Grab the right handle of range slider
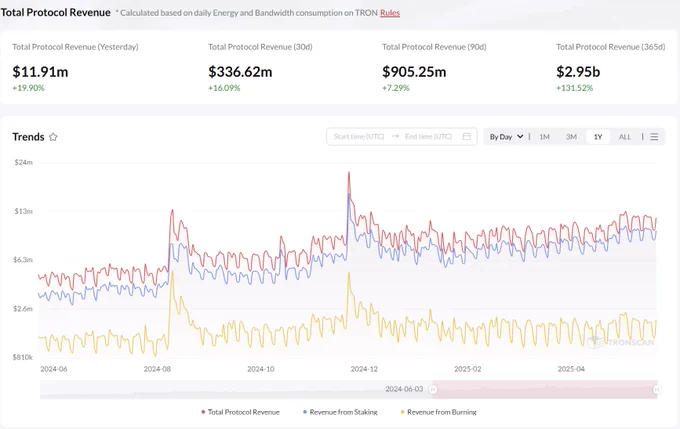This screenshot has height=429, width=680. 657,390
